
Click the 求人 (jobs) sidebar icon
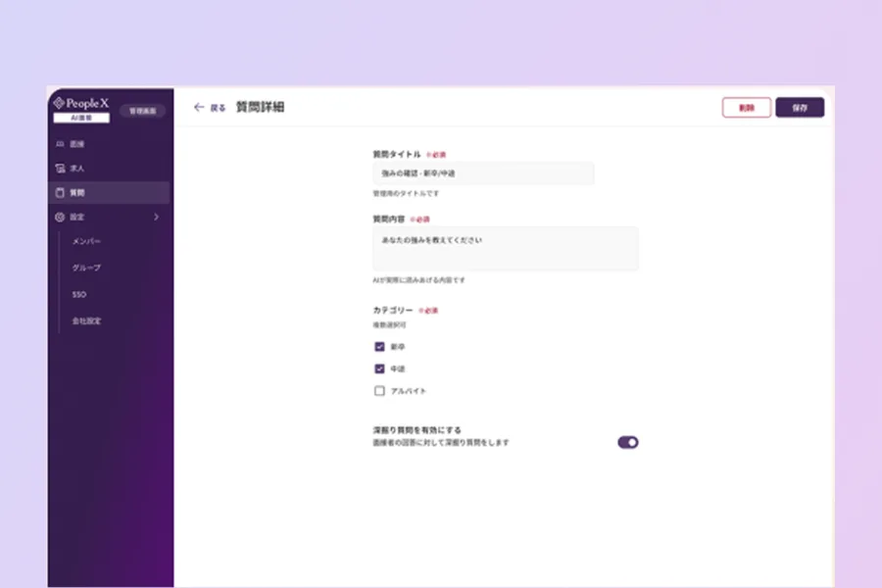coord(60,169)
